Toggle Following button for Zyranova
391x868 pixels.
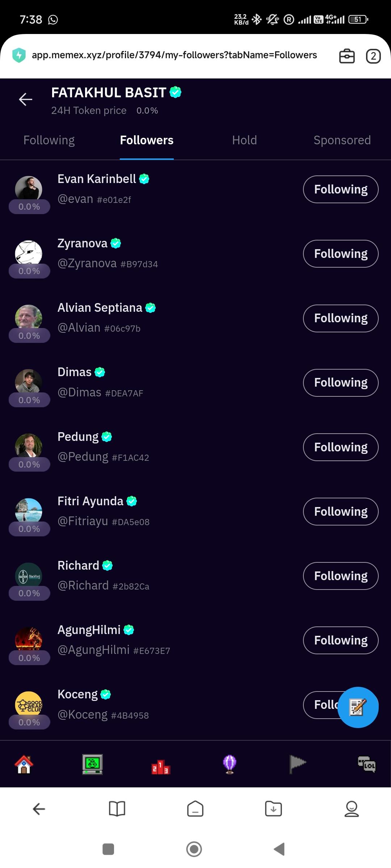tap(340, 254)
